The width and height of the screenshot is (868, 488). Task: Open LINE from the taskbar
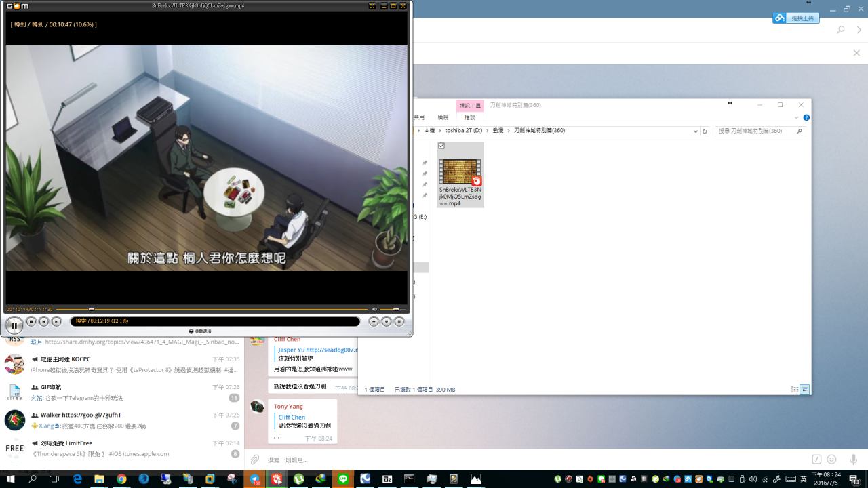coord(343,479)
